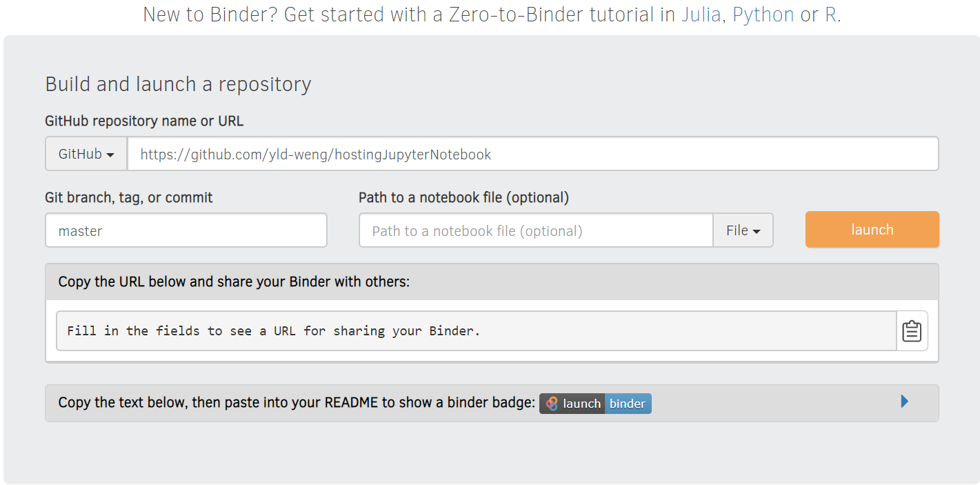Viewport: 980px width, 485px height.
Task: Open the GitHub provider dropdown
Action: (x=86, y=154)
